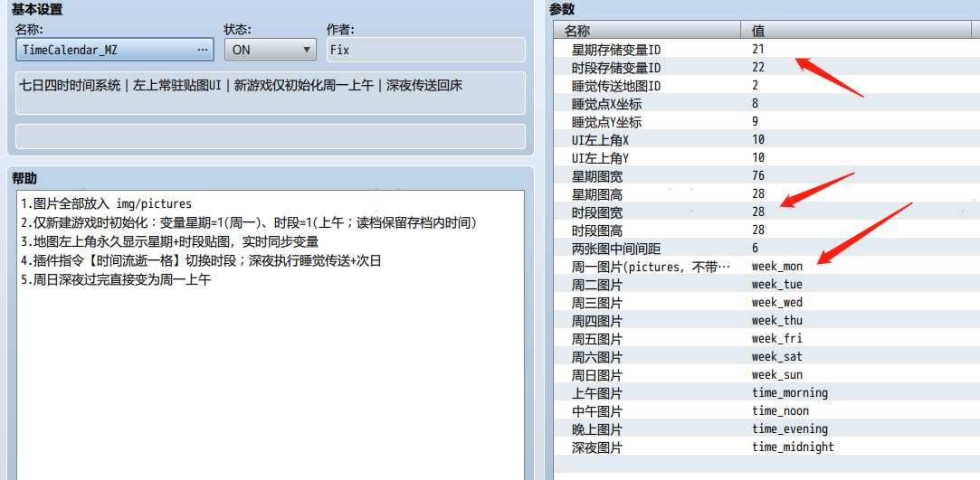The height and width of the screenshot is (480, 980).
Task: Select the 周一图片 parameter row
Action: coord(766,266)
